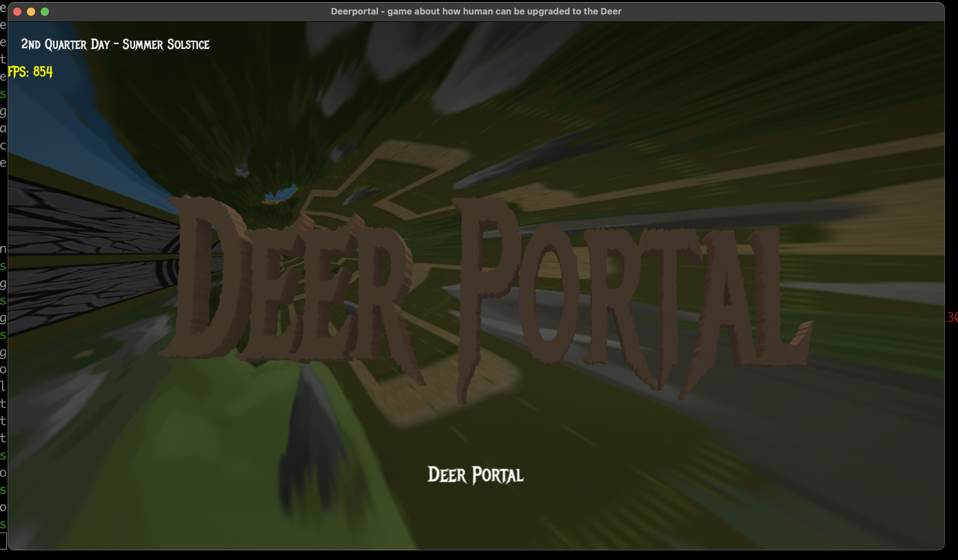Click the "2nd Quarter Day - Summer Solstice" text
Viewport: 958px width, 560px height.
pyautogui.click(x=115, y=44)
